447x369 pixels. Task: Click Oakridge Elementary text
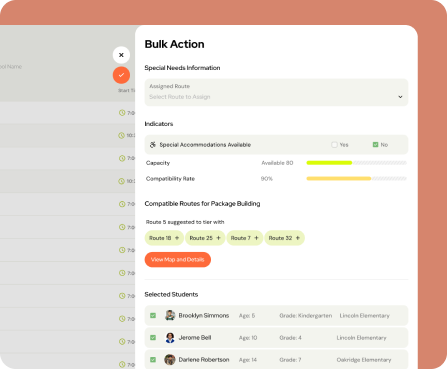364,360
